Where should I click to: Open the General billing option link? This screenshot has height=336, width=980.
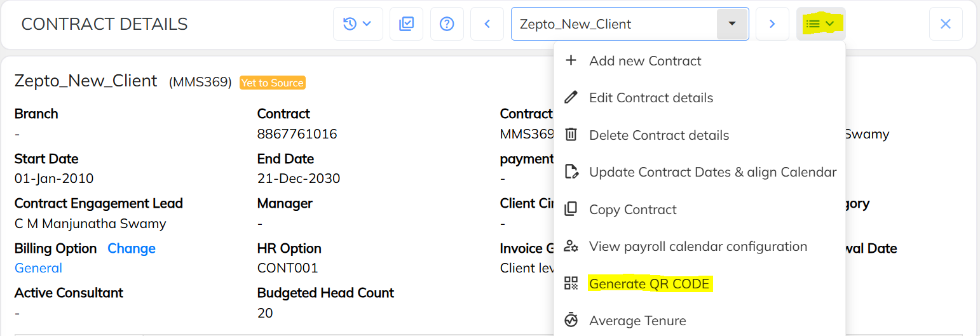pos(38,268)
